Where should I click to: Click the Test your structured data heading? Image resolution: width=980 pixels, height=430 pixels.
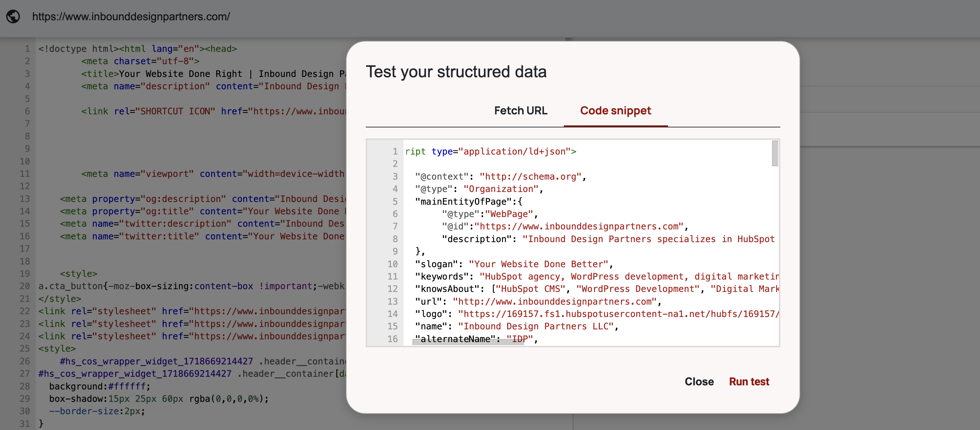click(x=456, y=71)
